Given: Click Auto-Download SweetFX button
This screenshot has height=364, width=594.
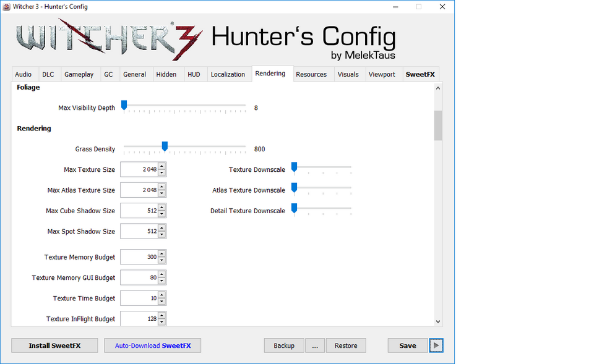Looking at the screenshot, I should (x=153, y=345).
